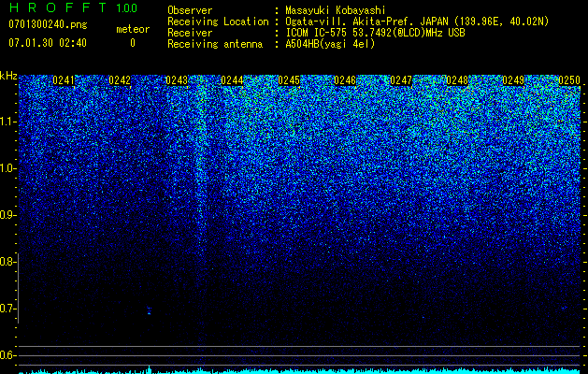
Task: Click the 1.0 frequency axis label
Action: point(7,168)
